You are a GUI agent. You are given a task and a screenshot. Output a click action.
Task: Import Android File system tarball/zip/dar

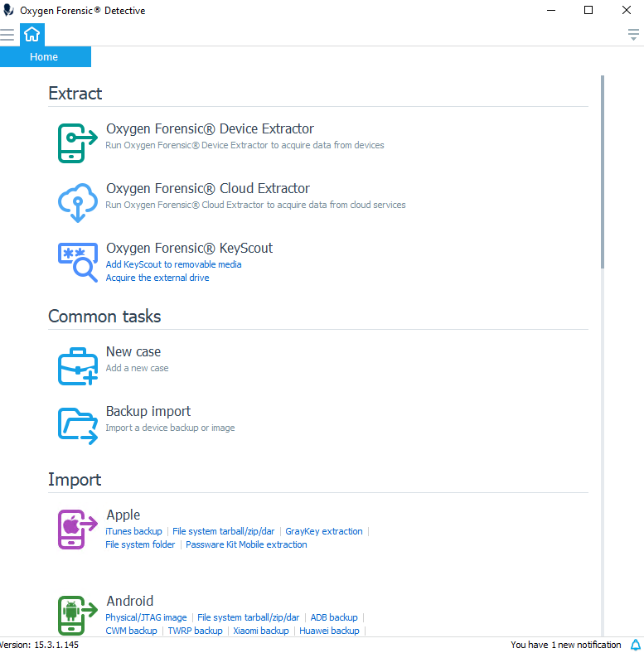point(249,617)
